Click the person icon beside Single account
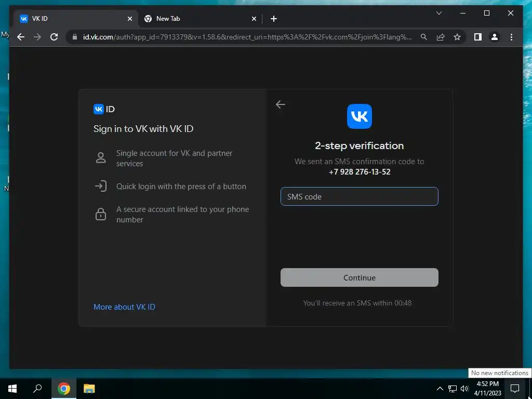 click(101, 158)
